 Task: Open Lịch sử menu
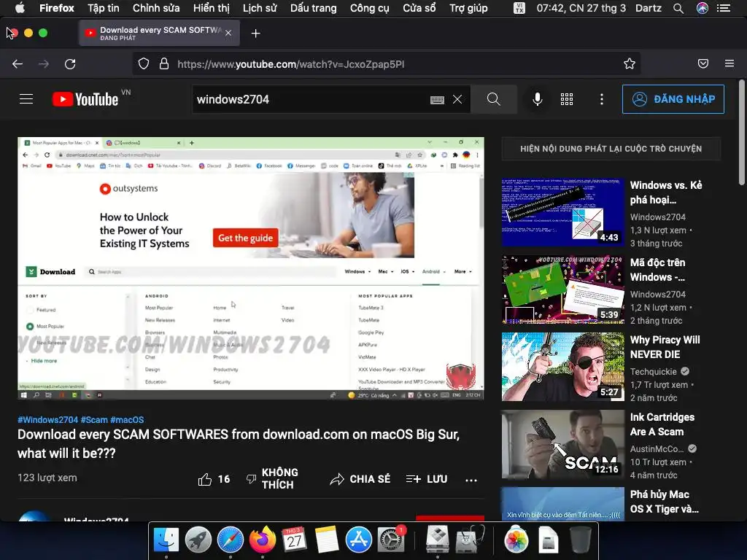point(260,8)
